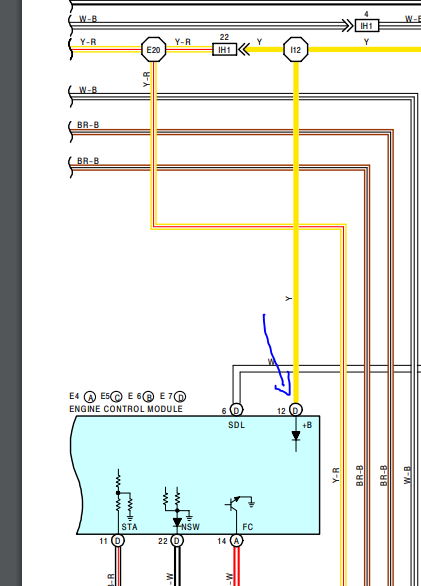Click pin 11 D terminal under STA

pos(118,540)
